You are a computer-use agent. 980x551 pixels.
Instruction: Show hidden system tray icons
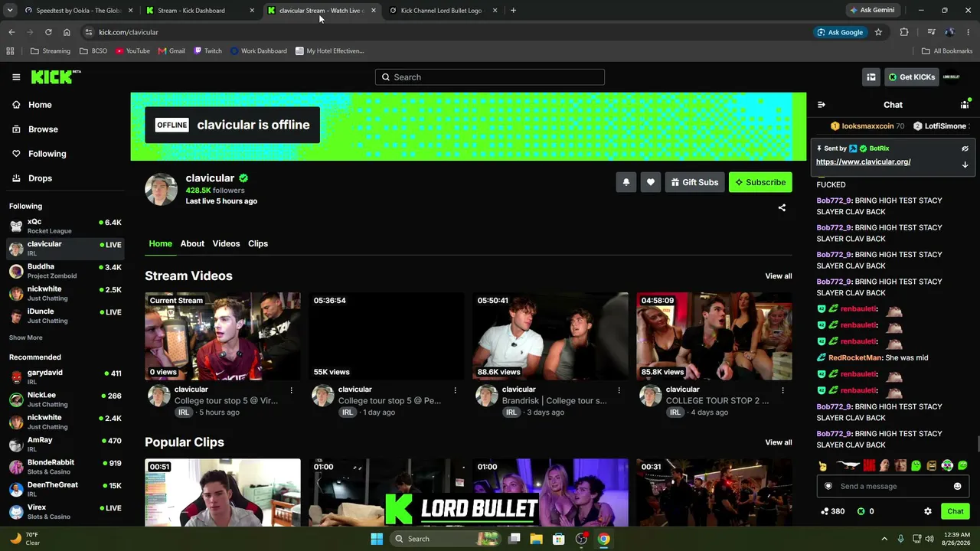pos(884,539)
